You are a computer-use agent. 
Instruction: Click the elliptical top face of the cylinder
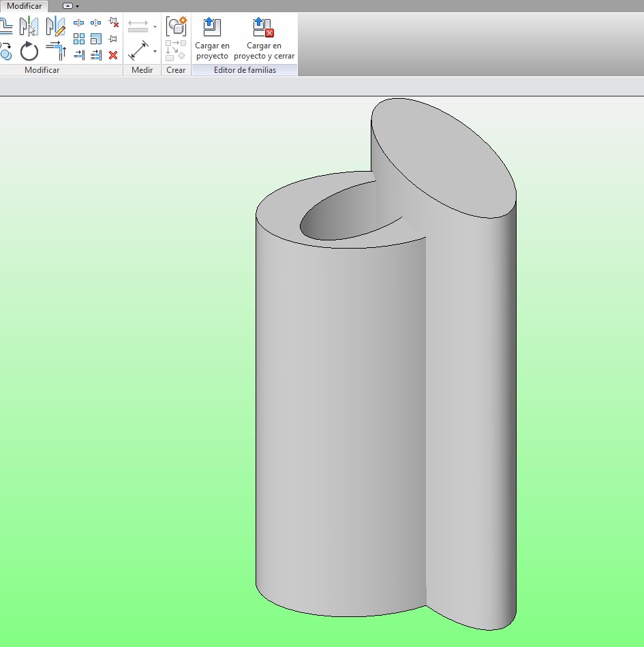coord(443,157)
